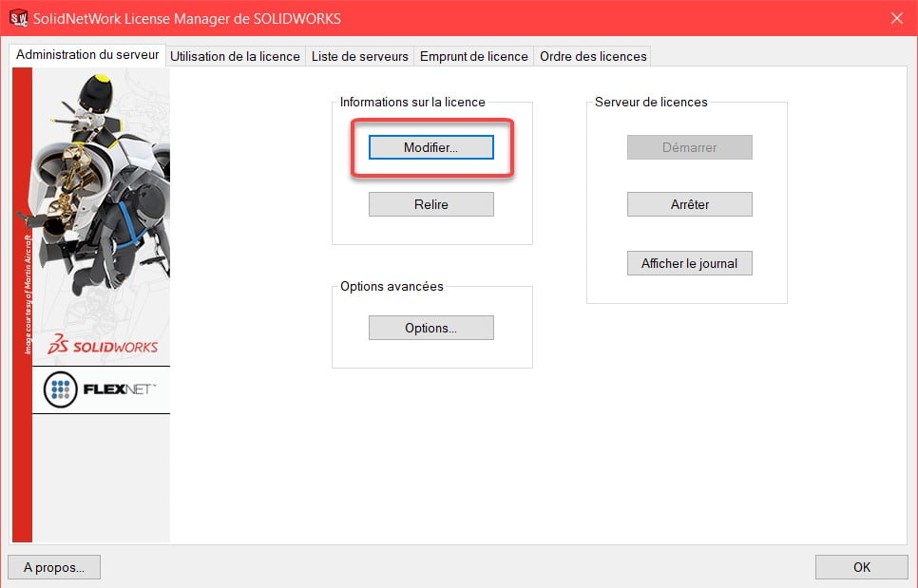
Task: Click the greyed-out Démarrer button
Action: (690, 147)
